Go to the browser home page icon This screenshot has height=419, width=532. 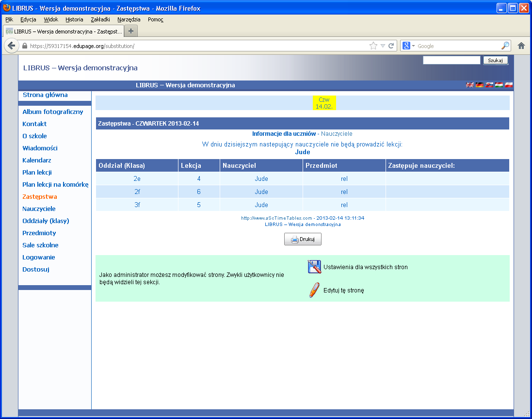coord(521,46)
